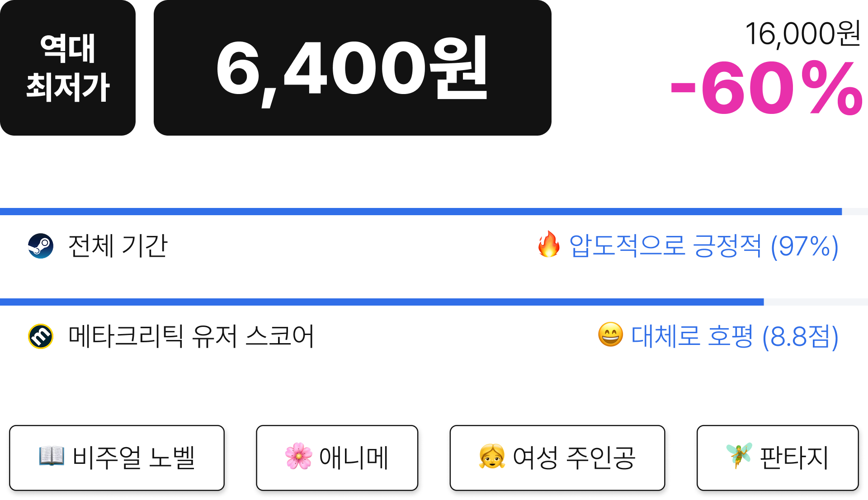Click the open book emoji icon
This screenshot has width=868, height=500.
52,456
